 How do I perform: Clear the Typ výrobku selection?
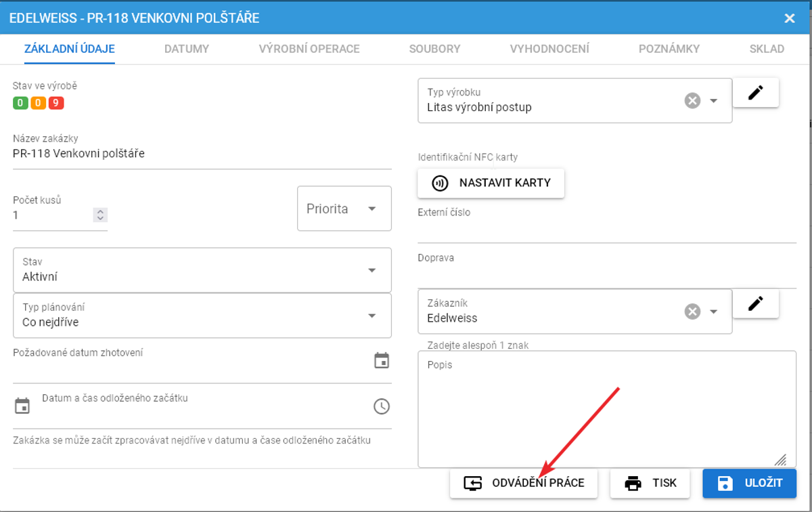692,101
